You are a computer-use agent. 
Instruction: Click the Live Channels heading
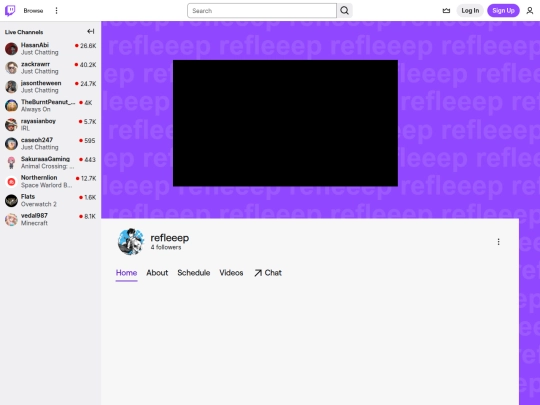[24, 32]
